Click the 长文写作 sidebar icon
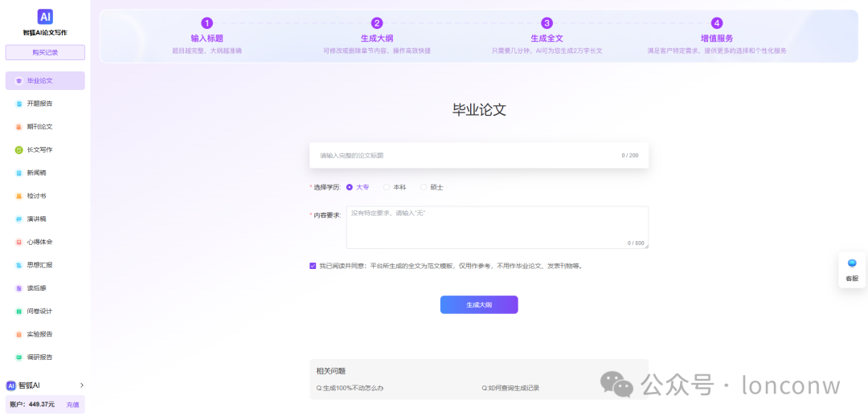868x420 pixels. click(18, 150)
